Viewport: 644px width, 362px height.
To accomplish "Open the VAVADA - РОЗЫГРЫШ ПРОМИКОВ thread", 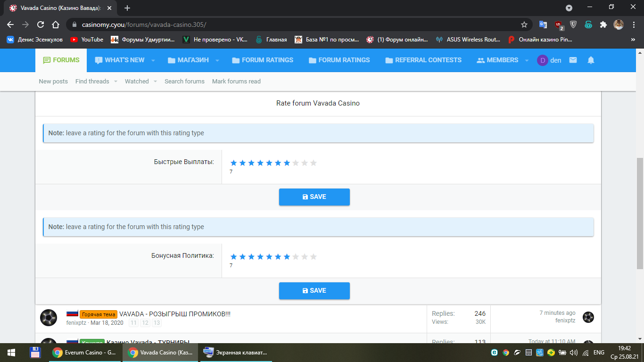I will tap(175, 314).
